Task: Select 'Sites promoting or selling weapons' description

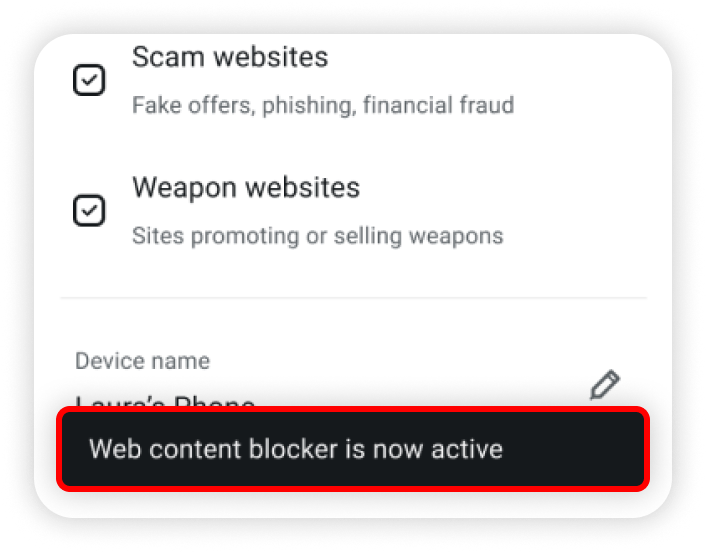Action: click(317, 236)
